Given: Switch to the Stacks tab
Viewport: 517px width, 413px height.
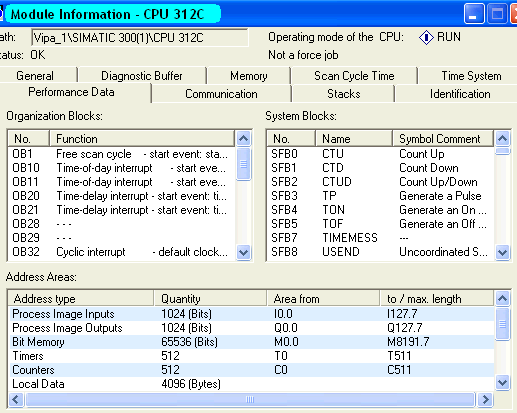Looking at the screenshot, I should click(x=343, y=94).
